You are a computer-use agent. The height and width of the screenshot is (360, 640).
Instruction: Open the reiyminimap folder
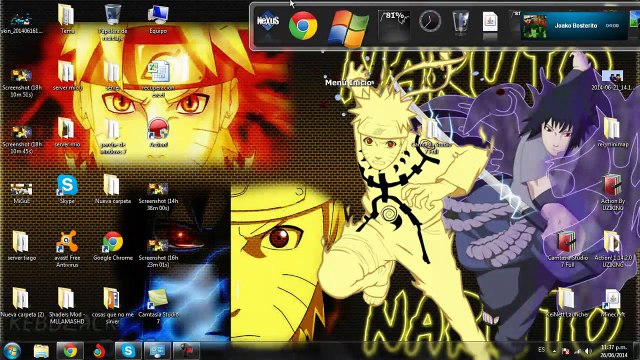pos(612,132)
